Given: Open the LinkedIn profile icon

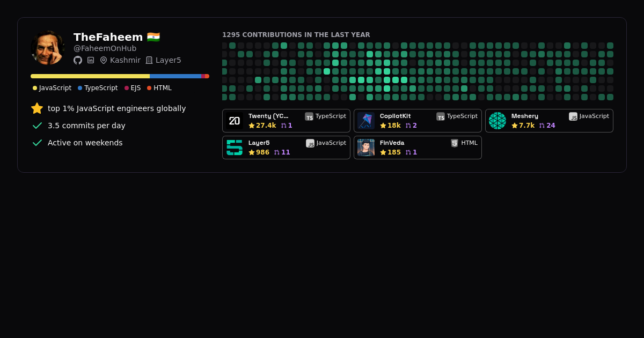Looking at the screenshot, I should coord(91,60).
